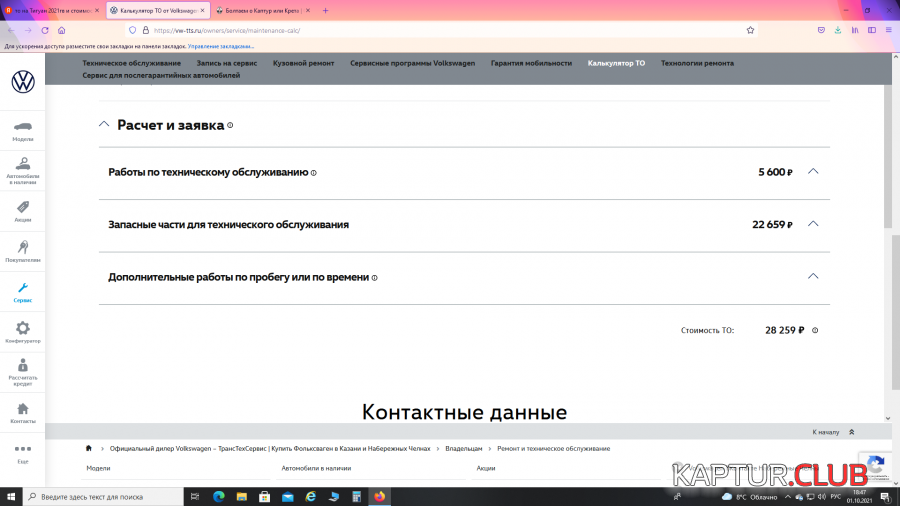Open the Mail app from taskbar
Viewport: 900px width, 506px height.
click(288, 497)
